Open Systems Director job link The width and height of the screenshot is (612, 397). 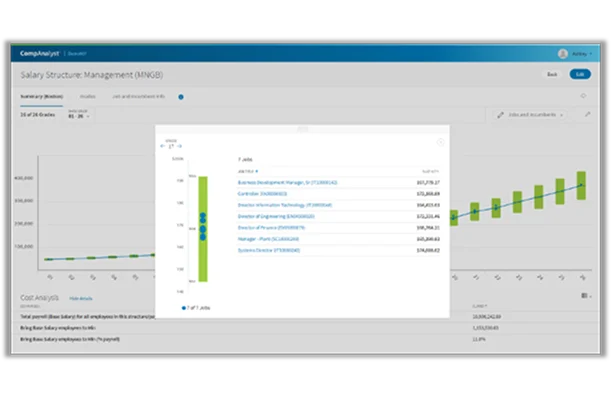click(x=269, y=250)
